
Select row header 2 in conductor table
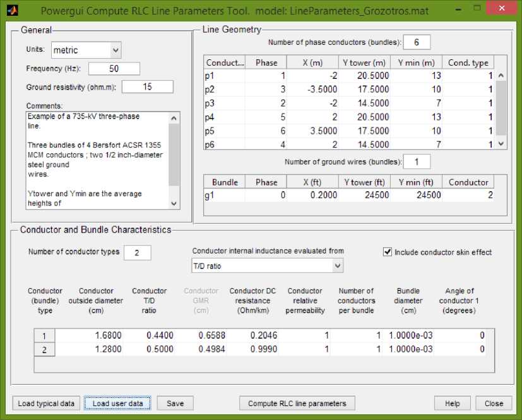(45, 349)
